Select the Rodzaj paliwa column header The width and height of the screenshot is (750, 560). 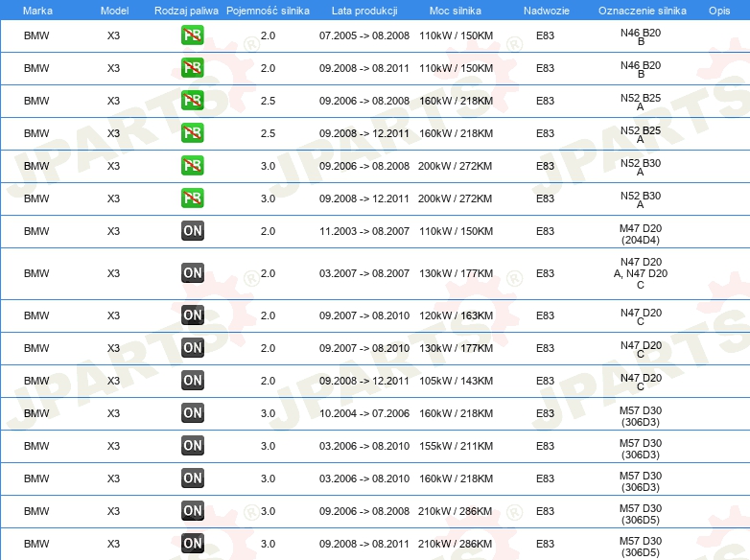pyautogui.click(x=186, y=11)
